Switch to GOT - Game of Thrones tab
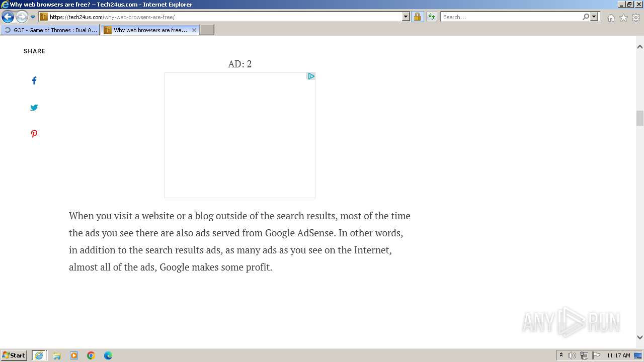 pos(50,30)
